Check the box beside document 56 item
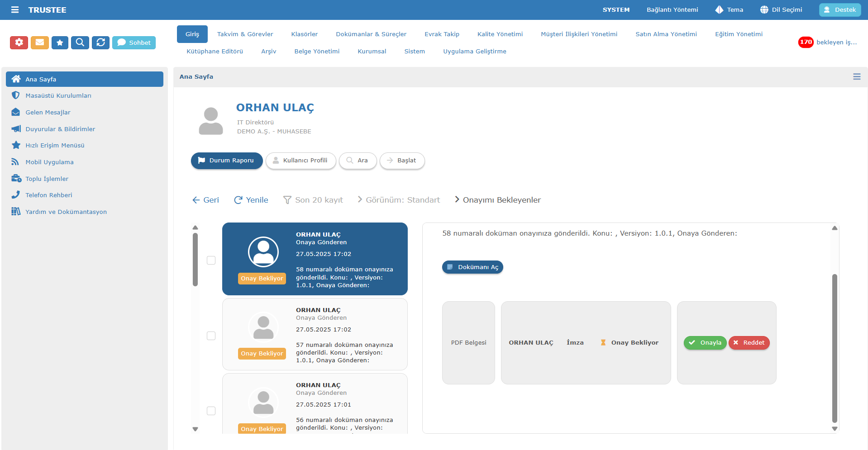This screenshot has height=450, width=868. coord(211,411)
